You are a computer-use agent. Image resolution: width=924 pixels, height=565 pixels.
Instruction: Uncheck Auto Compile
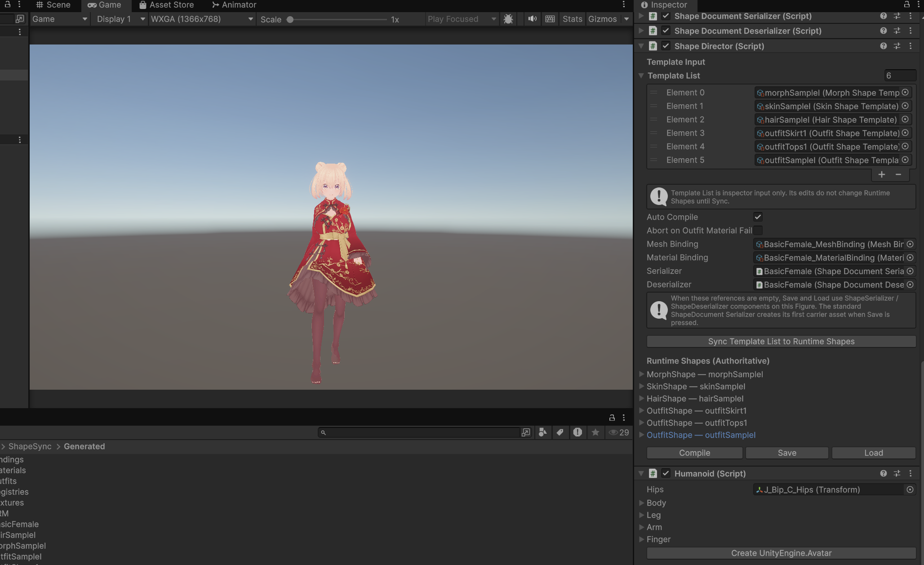pos(758,217)
